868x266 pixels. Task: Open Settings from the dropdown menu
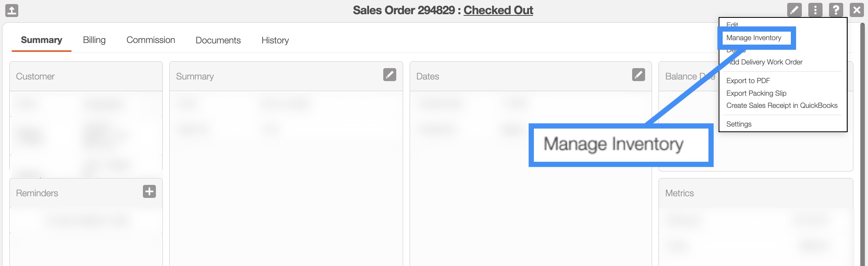[738, 124]
